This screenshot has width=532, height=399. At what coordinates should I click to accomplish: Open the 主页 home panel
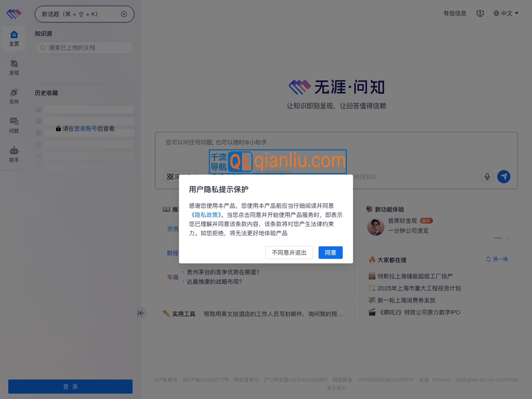tap(14, 38)
